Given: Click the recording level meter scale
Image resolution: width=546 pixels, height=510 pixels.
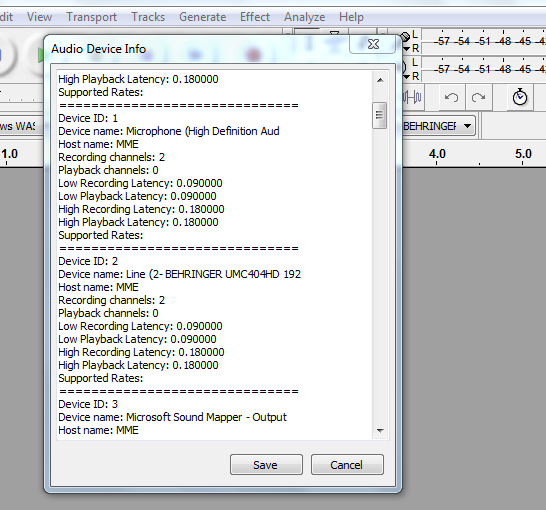Looking at the screenshot, I should point(484,42).
